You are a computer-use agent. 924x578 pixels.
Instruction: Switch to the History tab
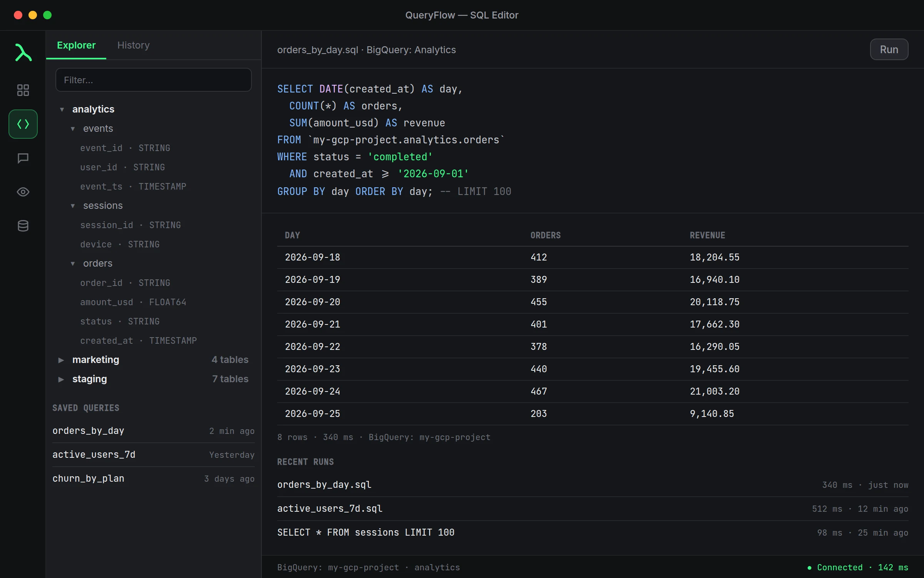coord(133,45)
